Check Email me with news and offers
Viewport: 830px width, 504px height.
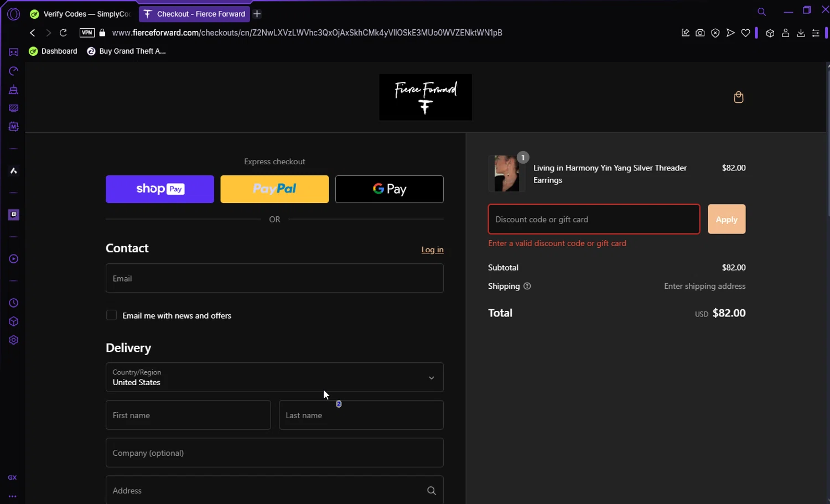(x=111, y=315)
